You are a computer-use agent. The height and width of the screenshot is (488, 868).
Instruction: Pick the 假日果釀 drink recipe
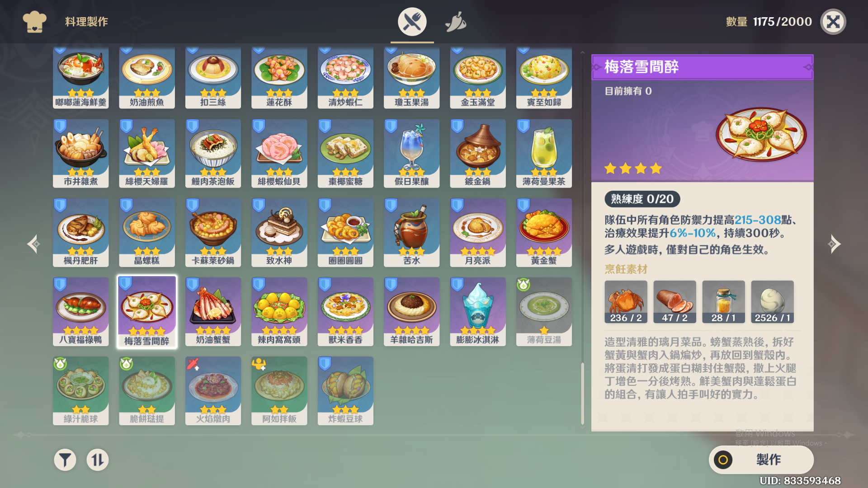coord(411,154)
